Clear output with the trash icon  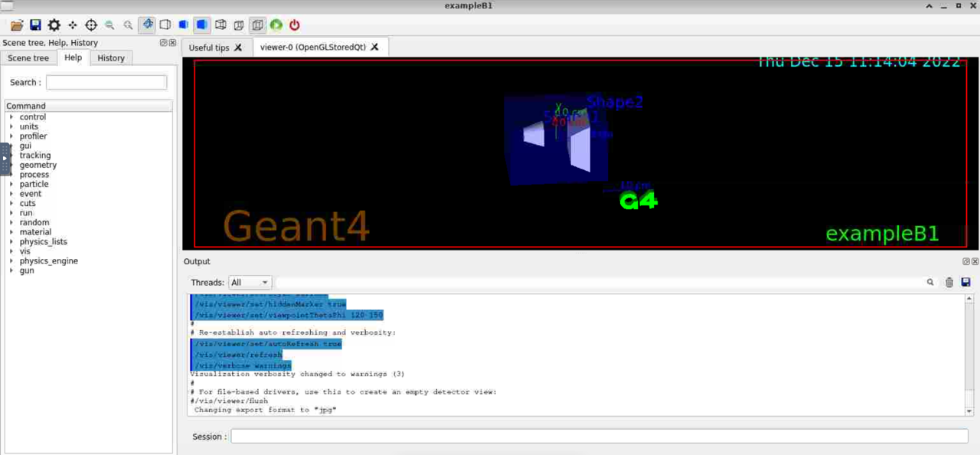pos(949,283)
